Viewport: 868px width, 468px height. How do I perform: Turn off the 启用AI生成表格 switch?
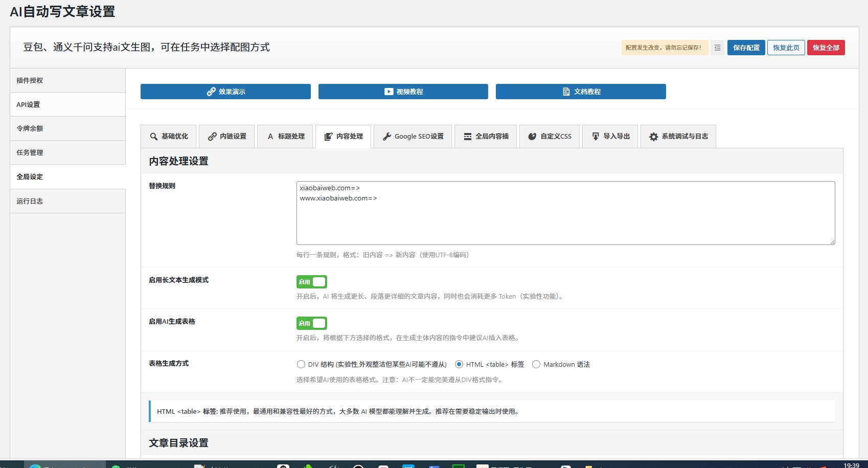311,323
